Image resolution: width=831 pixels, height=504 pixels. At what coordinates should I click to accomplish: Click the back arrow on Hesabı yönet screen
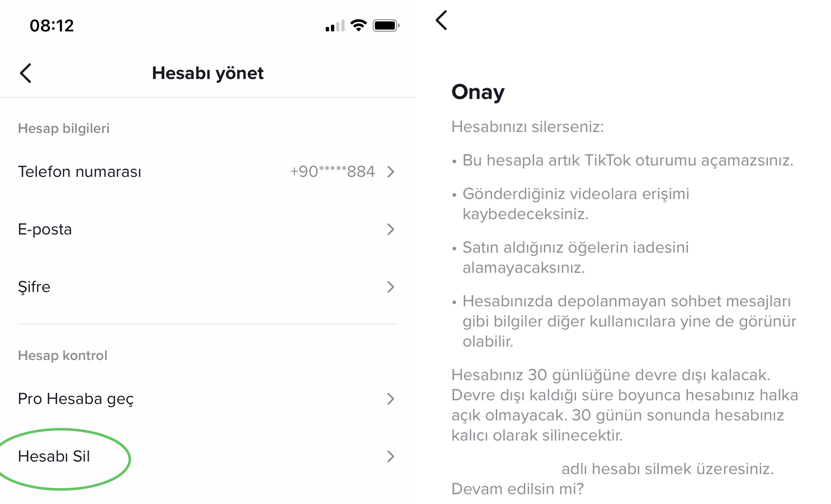click(26, 73)
